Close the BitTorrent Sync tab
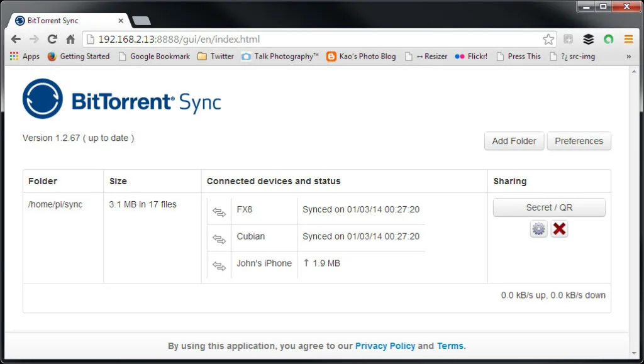The height and width of the screenshot is (364, 644). (x=121, y=21)
